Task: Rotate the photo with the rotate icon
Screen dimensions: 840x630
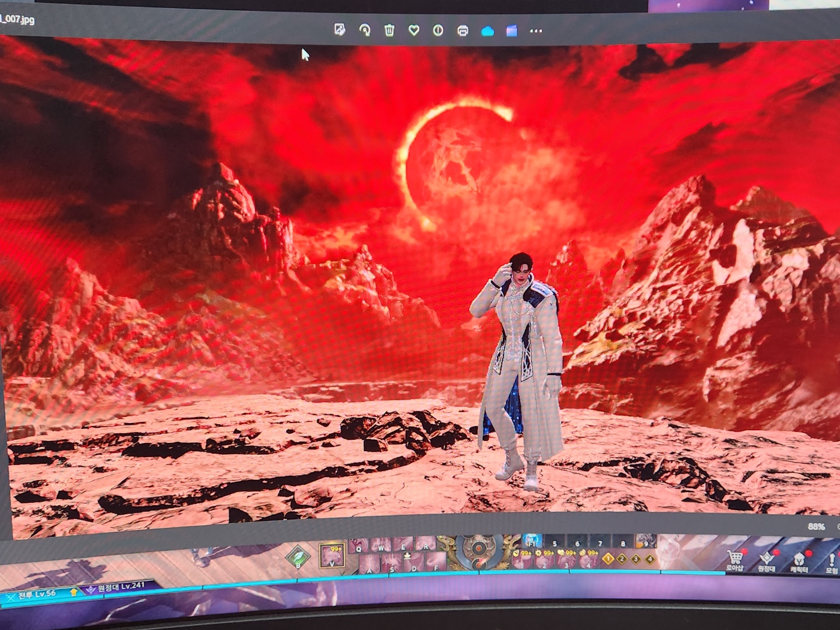Action: tap(364, 29)
